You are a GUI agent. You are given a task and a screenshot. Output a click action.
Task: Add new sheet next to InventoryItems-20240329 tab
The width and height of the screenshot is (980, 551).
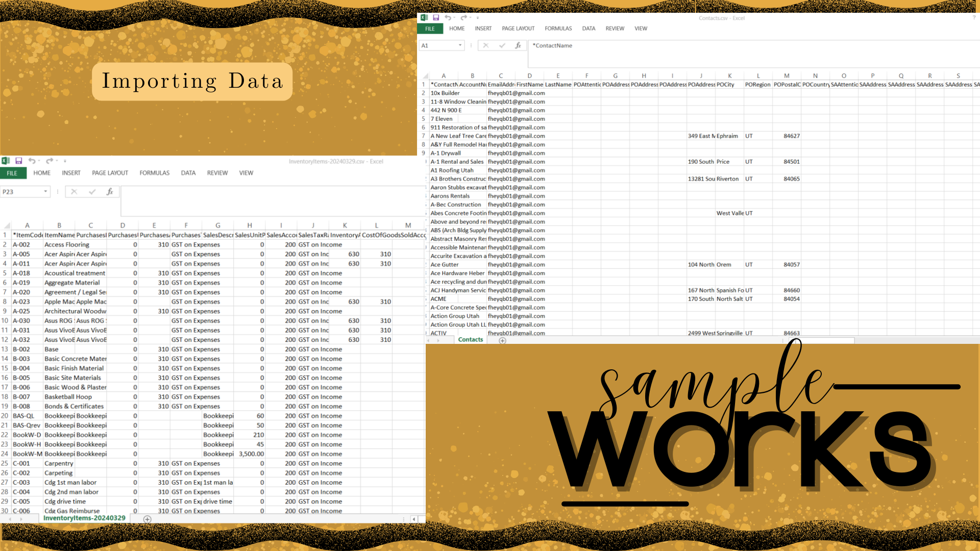(147, 519)
